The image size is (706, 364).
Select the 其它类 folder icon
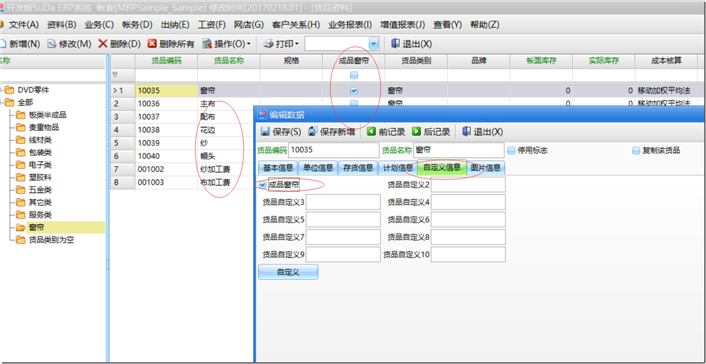click(21, 202)
